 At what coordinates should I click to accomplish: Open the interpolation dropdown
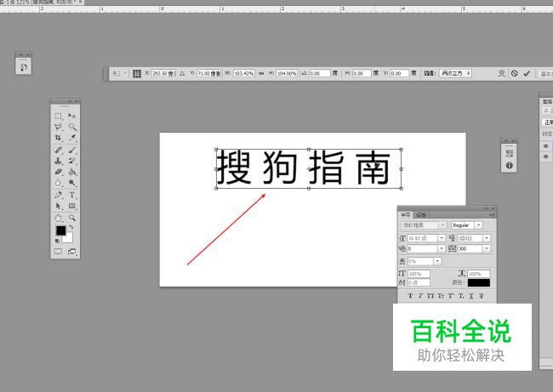coord(456,73)
